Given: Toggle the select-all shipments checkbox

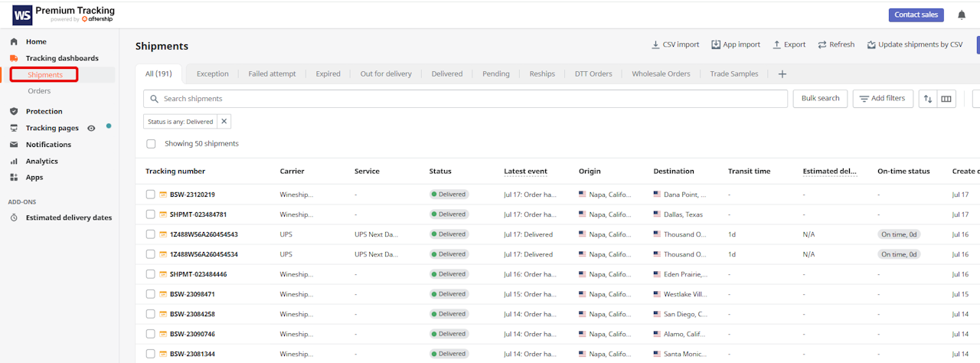Looking at the screenshot, I should pos(151,144).
